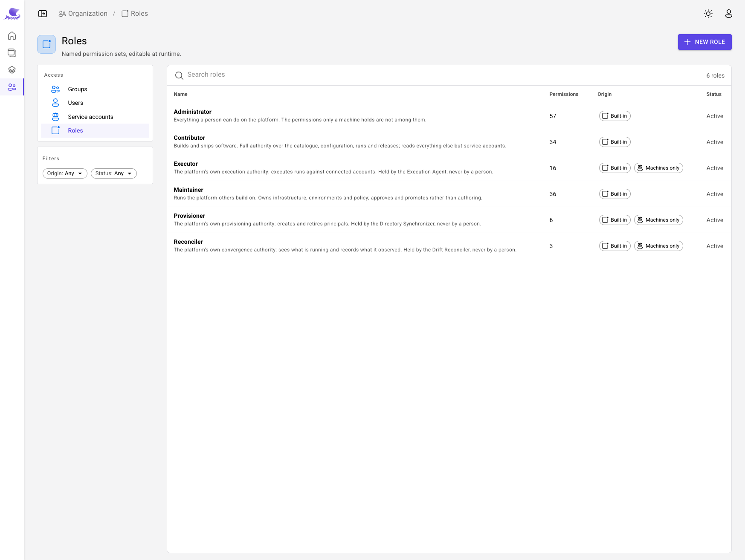Open the Home icon in left rail
Viewport: 745px width, 560px height.
[x=12, y=35]
